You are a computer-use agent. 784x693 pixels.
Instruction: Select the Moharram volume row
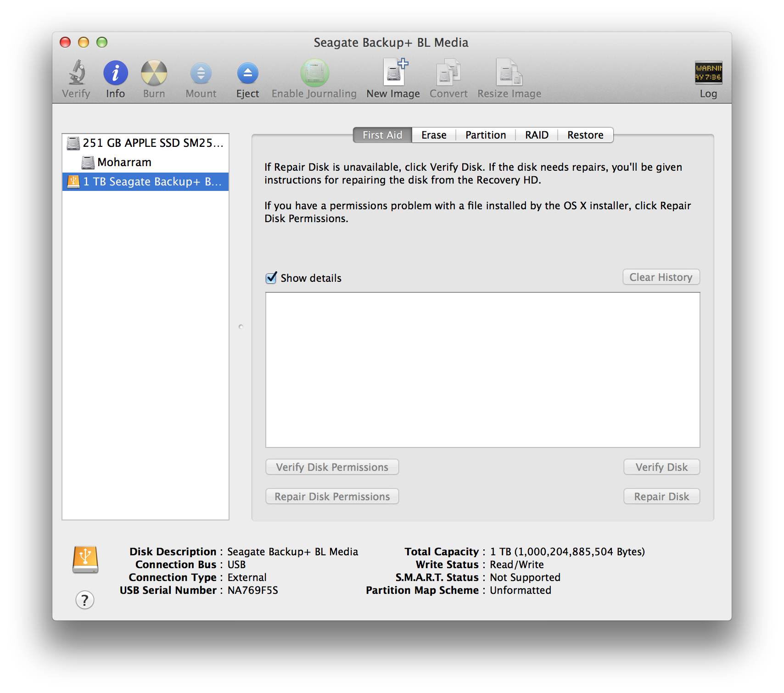tap(146, 162)
